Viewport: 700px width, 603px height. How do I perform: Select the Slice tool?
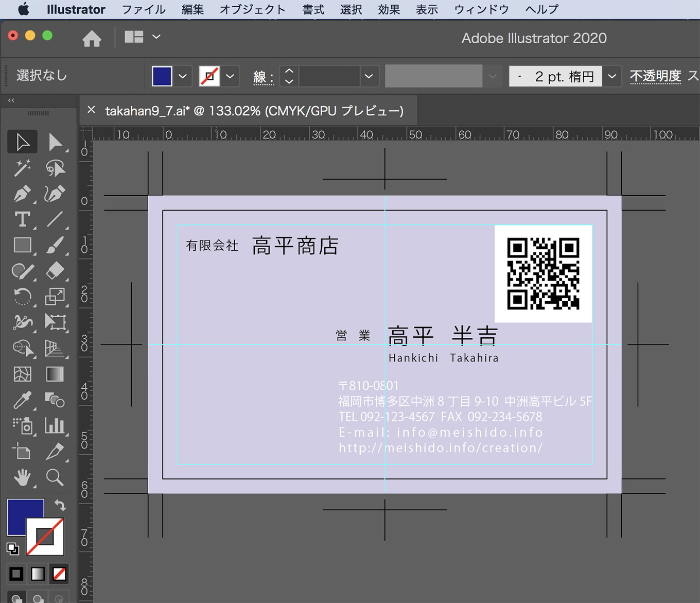[55, 451]
